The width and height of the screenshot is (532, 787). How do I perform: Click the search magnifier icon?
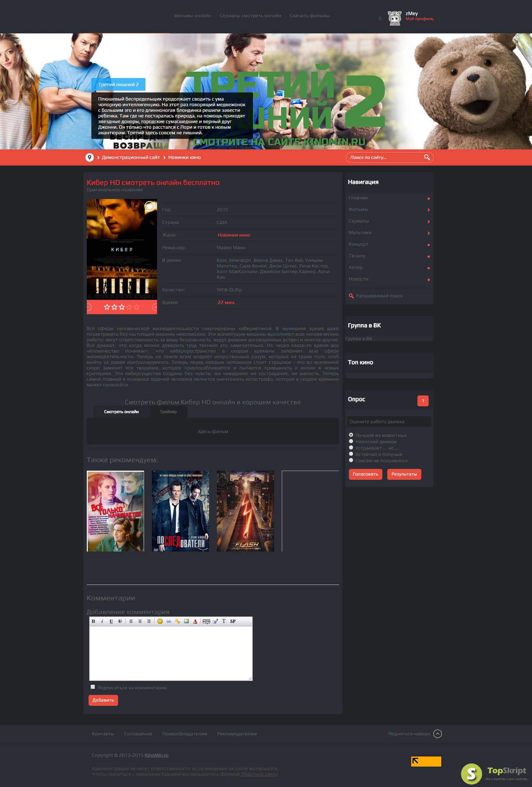(x=427, y=157)
